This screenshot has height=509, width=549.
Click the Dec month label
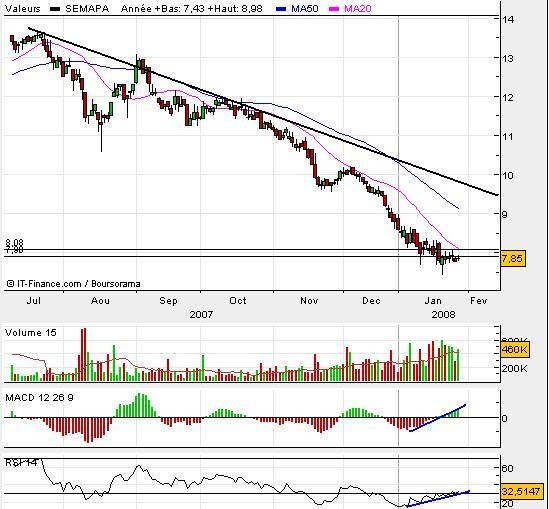coord(371,301)
